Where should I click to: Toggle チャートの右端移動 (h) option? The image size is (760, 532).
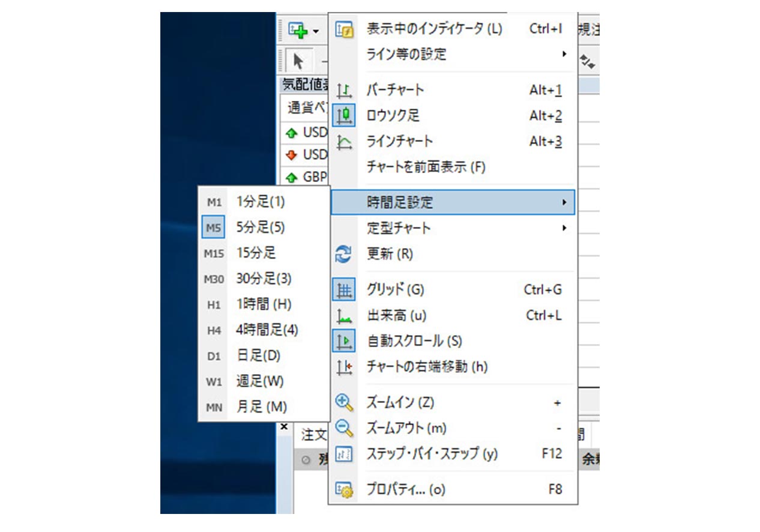pos(453,366)
